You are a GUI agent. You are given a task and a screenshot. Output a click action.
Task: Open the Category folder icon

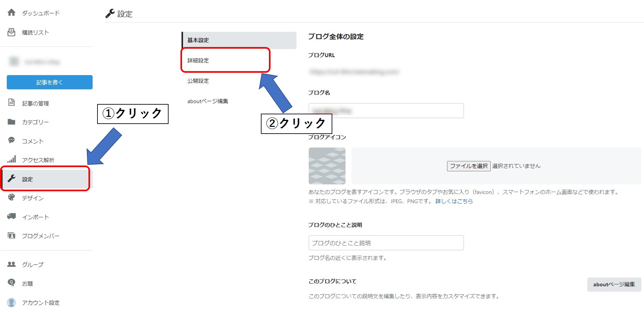(x=12, y=122)
